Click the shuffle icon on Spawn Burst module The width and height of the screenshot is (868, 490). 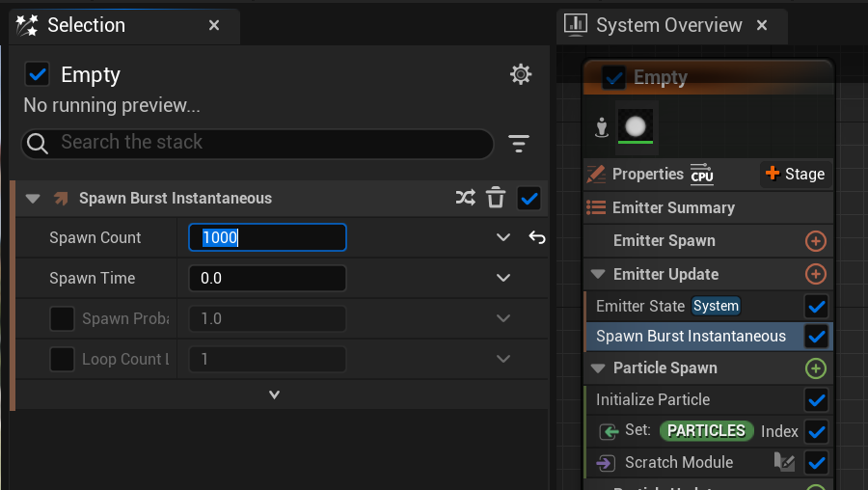[466, 199]
